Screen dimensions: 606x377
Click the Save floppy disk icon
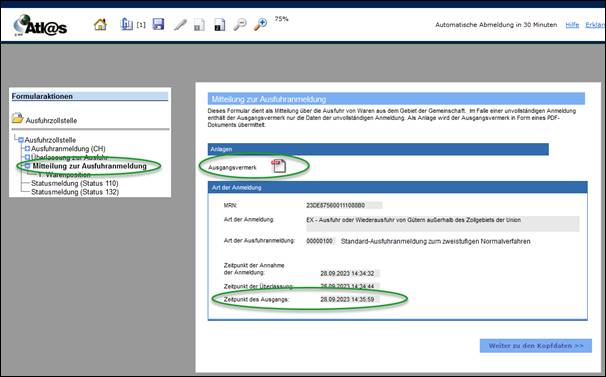point(158,24)
